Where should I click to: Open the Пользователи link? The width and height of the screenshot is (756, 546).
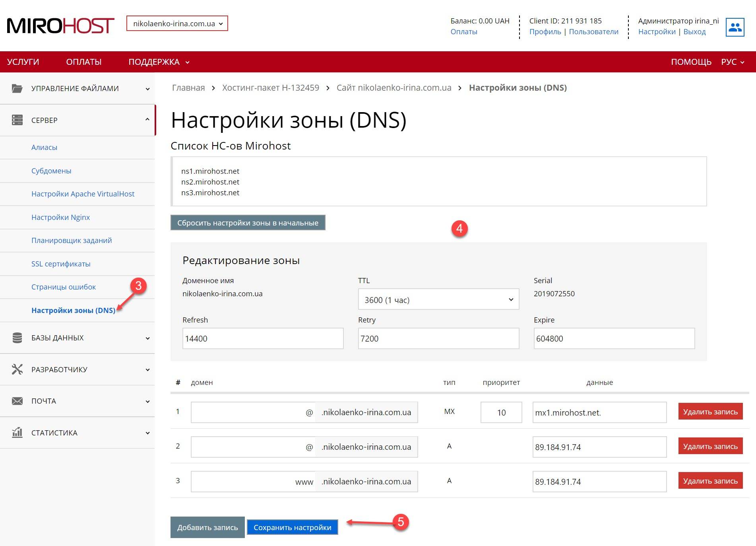click(x=593, y=32)
